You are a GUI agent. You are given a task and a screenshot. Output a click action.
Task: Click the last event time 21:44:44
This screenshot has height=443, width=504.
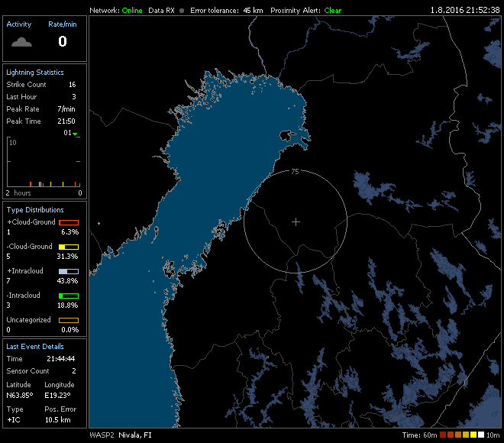pyautogui.click(x=61, y=359)
